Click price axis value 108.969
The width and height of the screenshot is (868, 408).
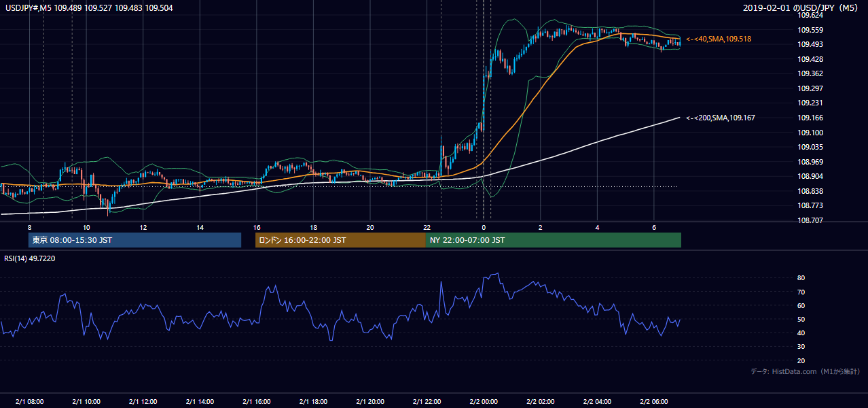811,162
